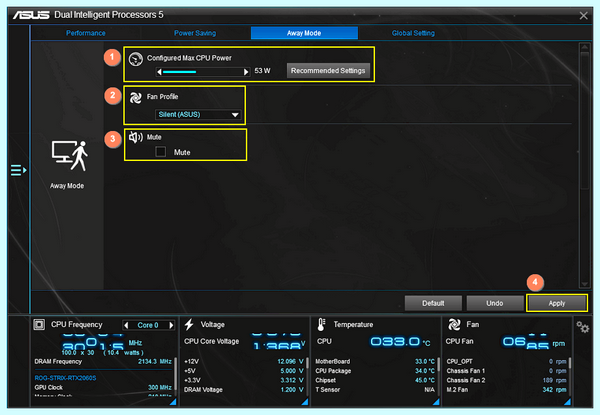Select previous CPU core with left arrow
This screenshot has height=415, width=600.
(126, 325)
